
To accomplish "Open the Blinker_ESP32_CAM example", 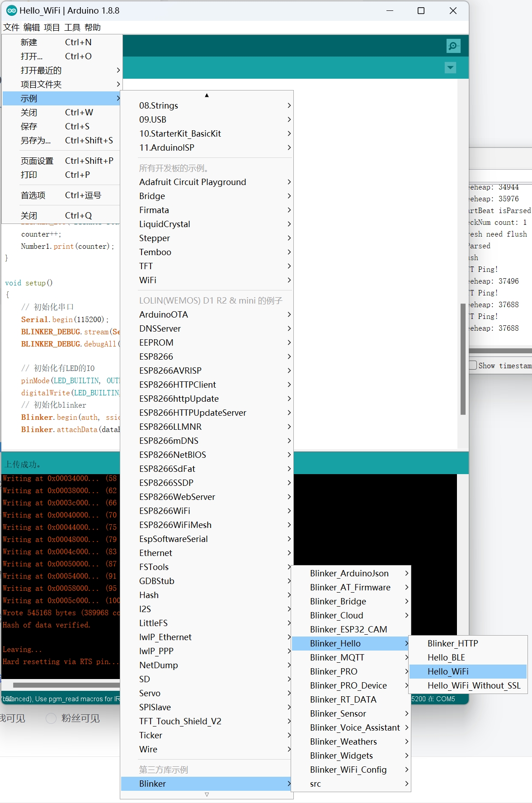I will click(x=351, y=629).
